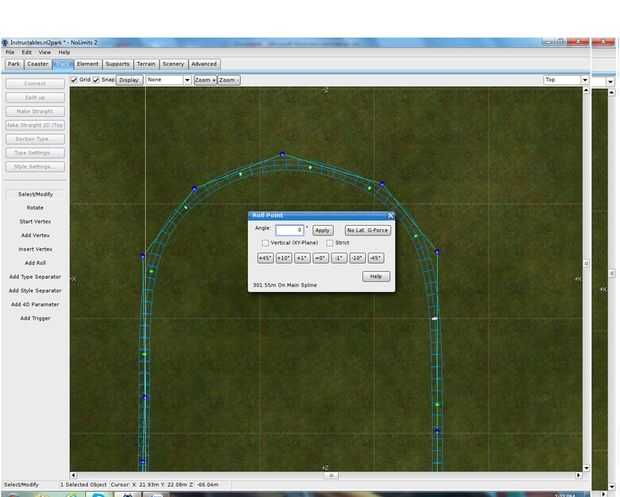Click Help button in Roll Point dialog
The height and width of the screenshot is (497, 620).
click(x=376, y=276)
